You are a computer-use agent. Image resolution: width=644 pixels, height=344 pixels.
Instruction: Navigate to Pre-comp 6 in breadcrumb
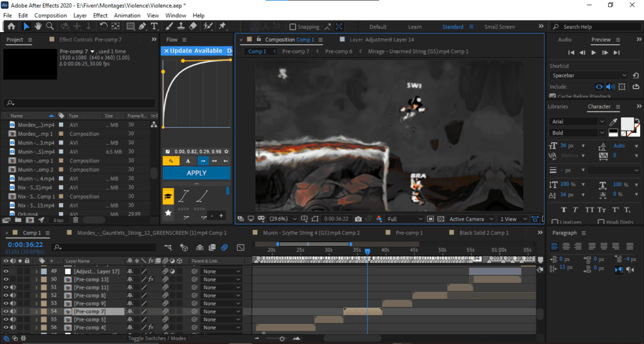click(338, 52)
